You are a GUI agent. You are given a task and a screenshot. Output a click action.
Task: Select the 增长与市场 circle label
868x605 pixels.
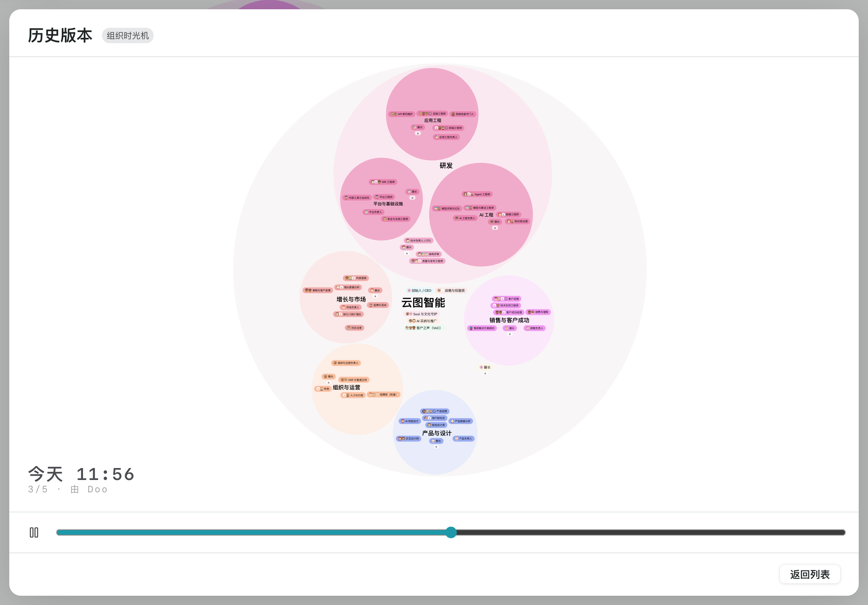(x=351, y=299)
